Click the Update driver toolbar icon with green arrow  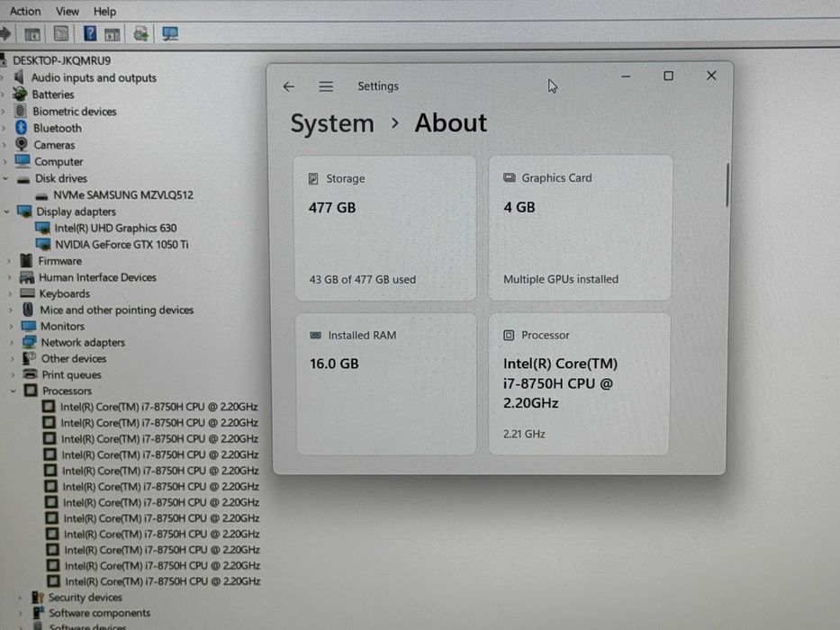coord(141,34)
